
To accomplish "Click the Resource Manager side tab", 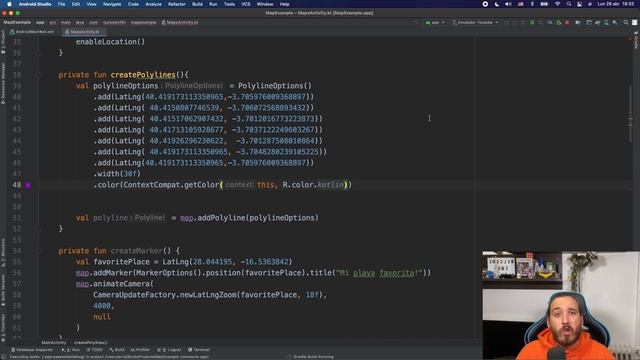I will (x=3, y=82).
